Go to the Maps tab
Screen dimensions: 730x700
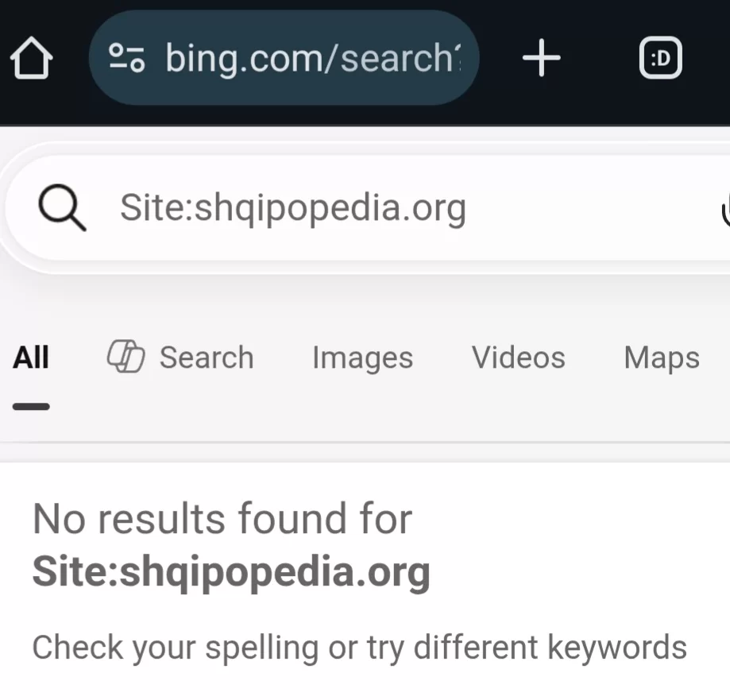(x=662, y=358)
